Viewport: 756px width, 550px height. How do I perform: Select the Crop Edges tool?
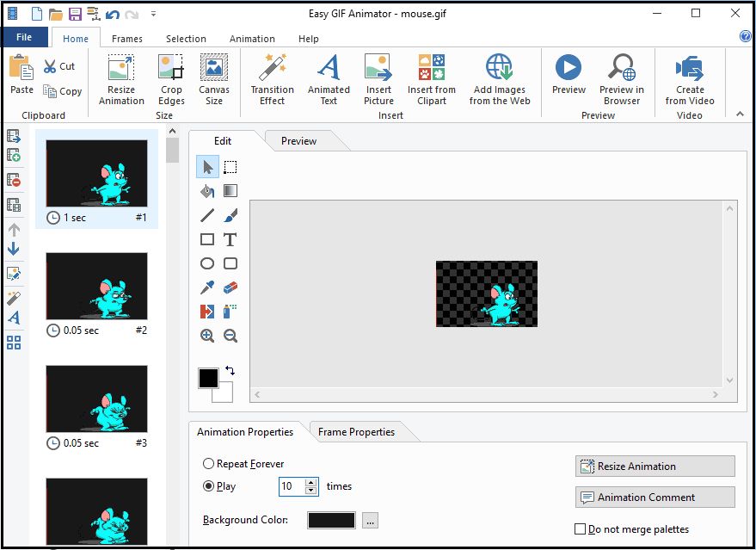(x=171, y=67)
